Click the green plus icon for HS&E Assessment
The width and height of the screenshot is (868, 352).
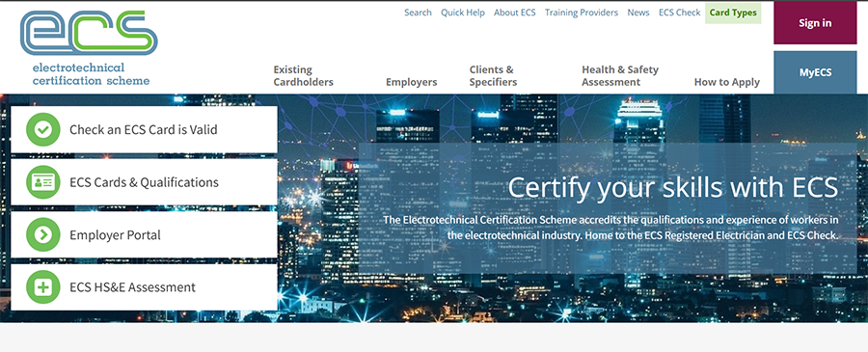(42, 287)
